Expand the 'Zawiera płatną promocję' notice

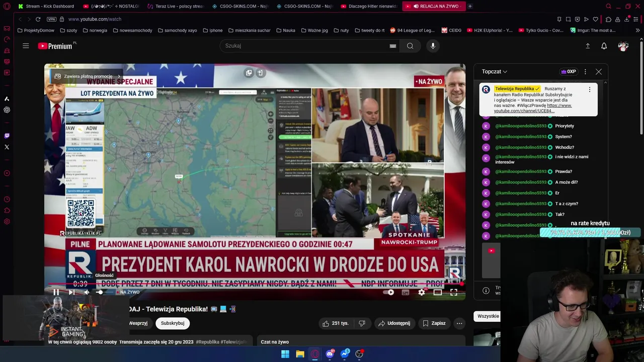pyautogui.click(x=88, y=76)
